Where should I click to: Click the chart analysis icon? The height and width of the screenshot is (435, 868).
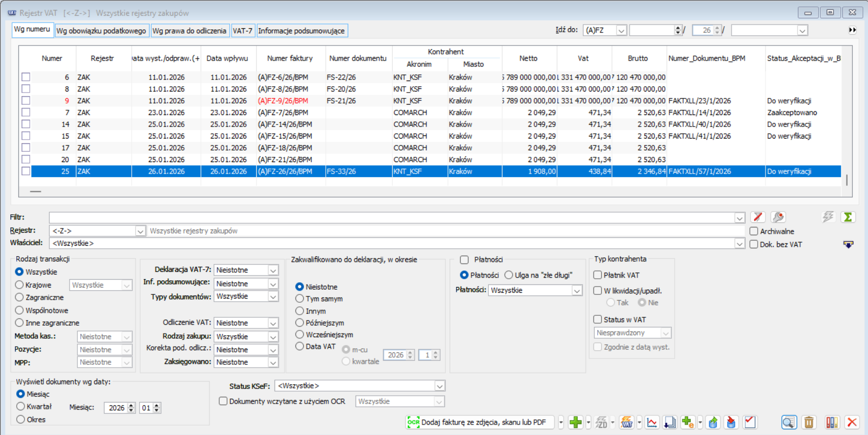pos(652,422)
